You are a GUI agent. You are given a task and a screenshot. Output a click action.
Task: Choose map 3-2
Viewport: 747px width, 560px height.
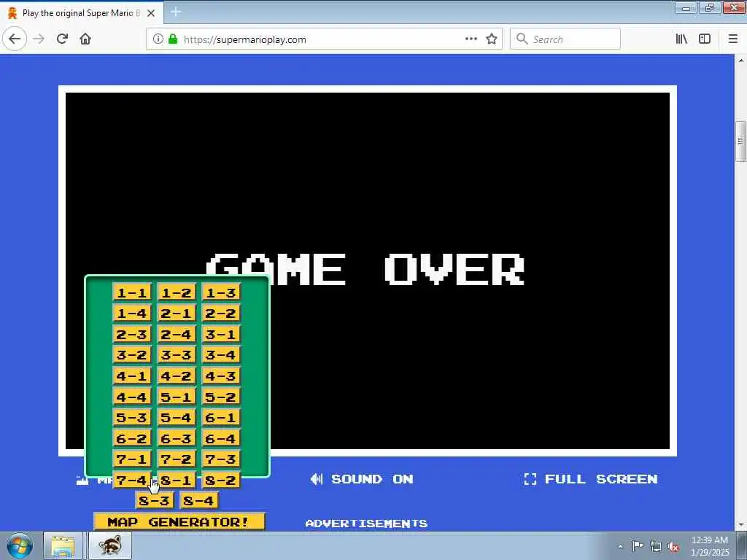pyautogui.click(x=132, y=355)
